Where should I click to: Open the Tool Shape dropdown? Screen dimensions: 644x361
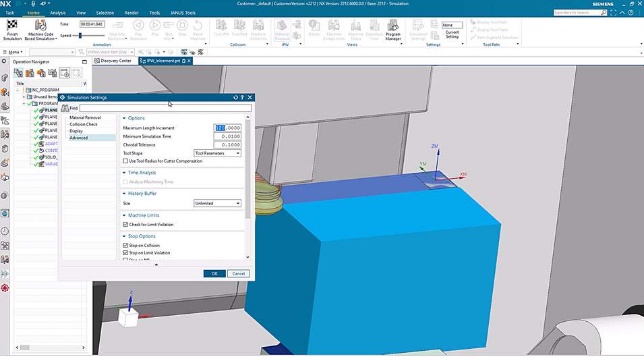(217, 153)
